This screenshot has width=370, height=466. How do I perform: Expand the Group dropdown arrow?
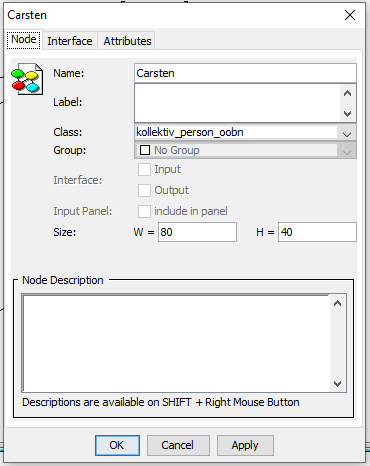click(x=347, y=151)
